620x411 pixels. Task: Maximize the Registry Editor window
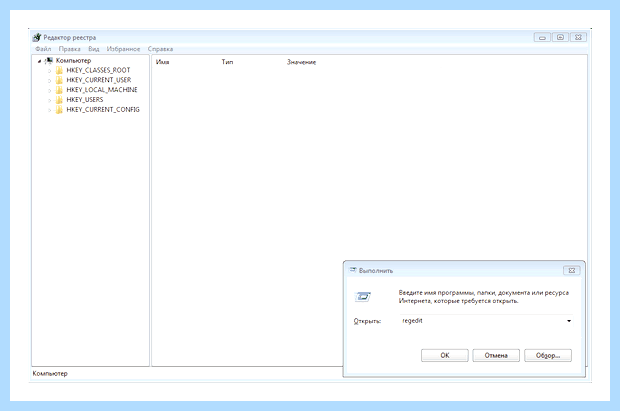[560, 37]
